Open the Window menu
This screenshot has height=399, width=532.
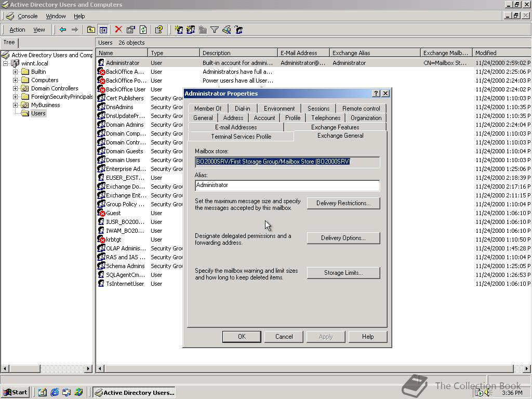click(x=56, y=16)
